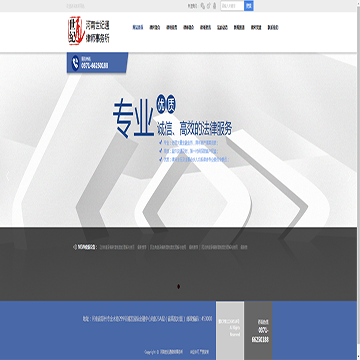Click the Copyright line at page bottom
360x360 pixels.
point(163,352)
